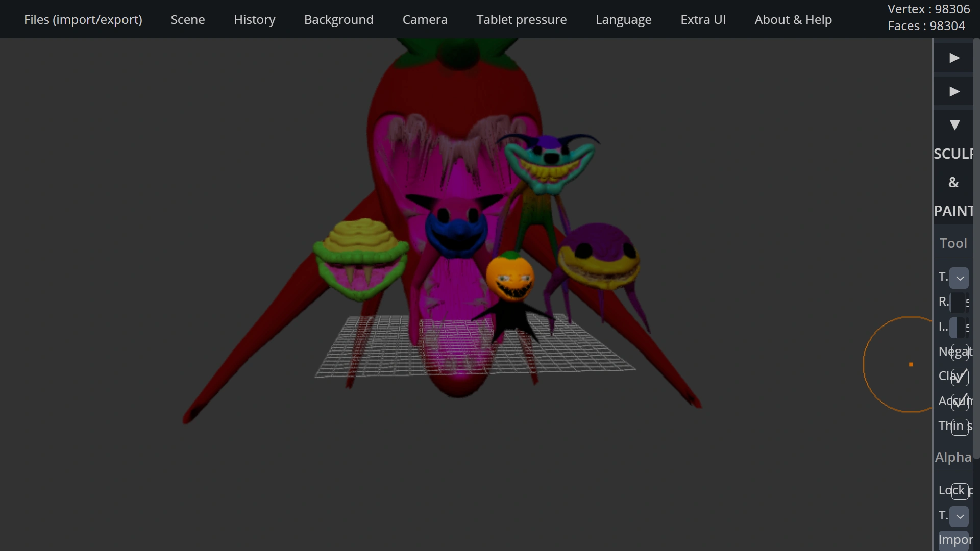The image size is (980, 551).
Task: Click the About & Help menu
Action: [793, 19]
